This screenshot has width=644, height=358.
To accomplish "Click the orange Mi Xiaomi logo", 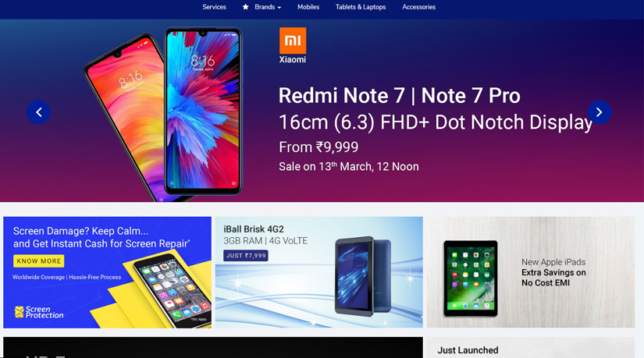I will point(293,41).
